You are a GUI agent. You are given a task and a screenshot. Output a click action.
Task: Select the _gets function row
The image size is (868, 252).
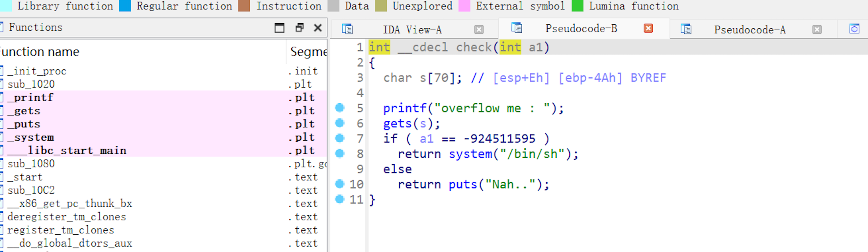coord(164,111)
